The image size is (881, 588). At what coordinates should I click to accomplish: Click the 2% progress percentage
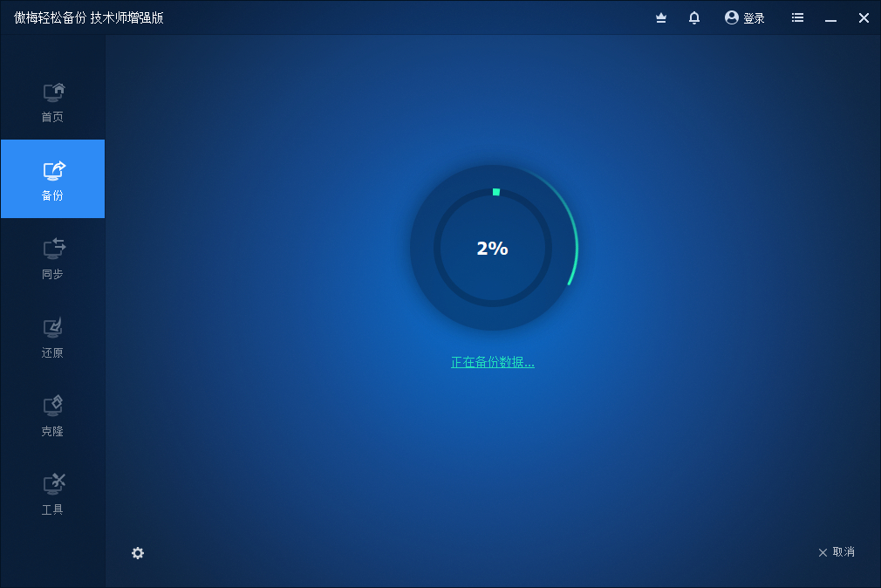[492, 248]
